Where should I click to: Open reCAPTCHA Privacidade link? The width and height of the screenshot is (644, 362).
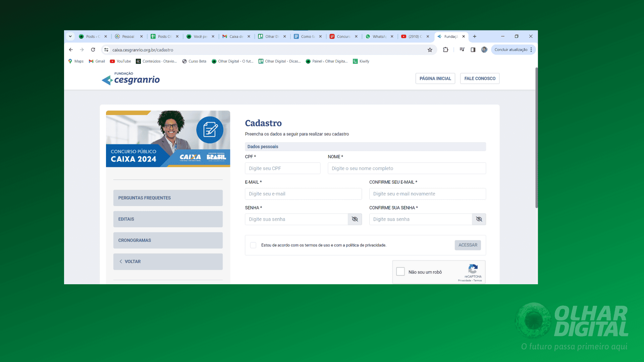click(x=465, y=281)
